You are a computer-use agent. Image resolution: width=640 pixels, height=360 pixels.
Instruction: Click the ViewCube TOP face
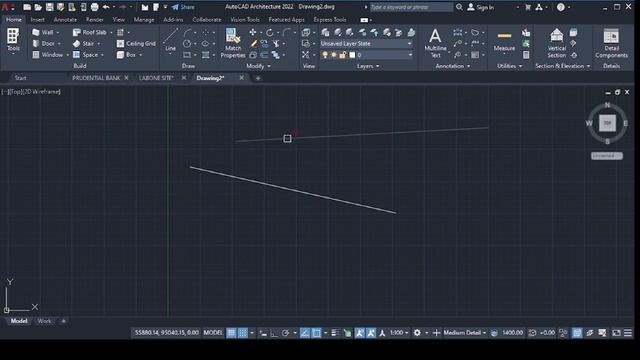click(607, 123)
